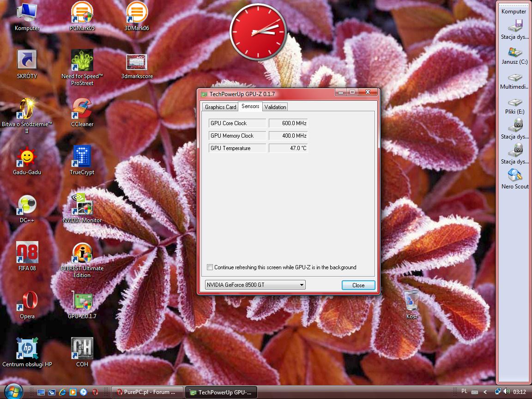Open the Komputer desktop icon
The height and width of the screenshot is (399, 532).
27,16
